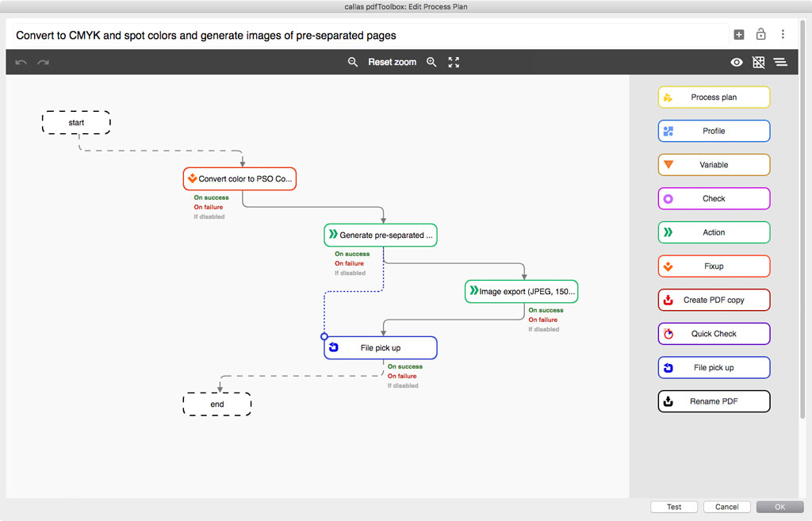Add an Action step from palette
The height and width of the screenshot is (521, 812).
[x=714, y=232]
